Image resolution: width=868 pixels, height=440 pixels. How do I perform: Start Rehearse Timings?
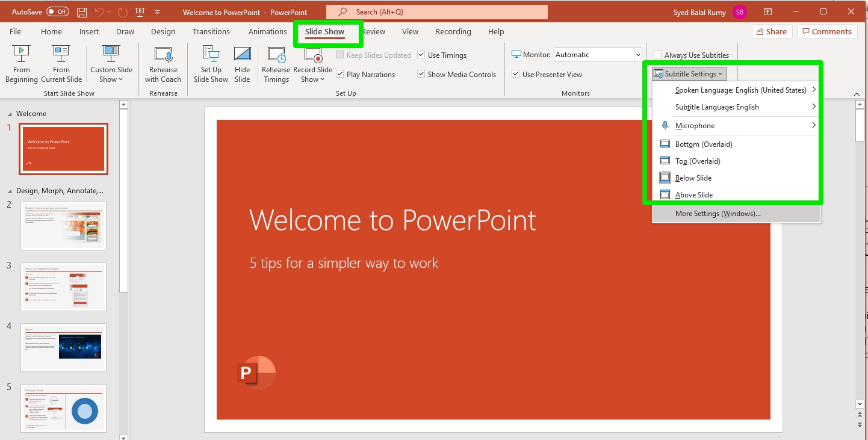[276, 64]
